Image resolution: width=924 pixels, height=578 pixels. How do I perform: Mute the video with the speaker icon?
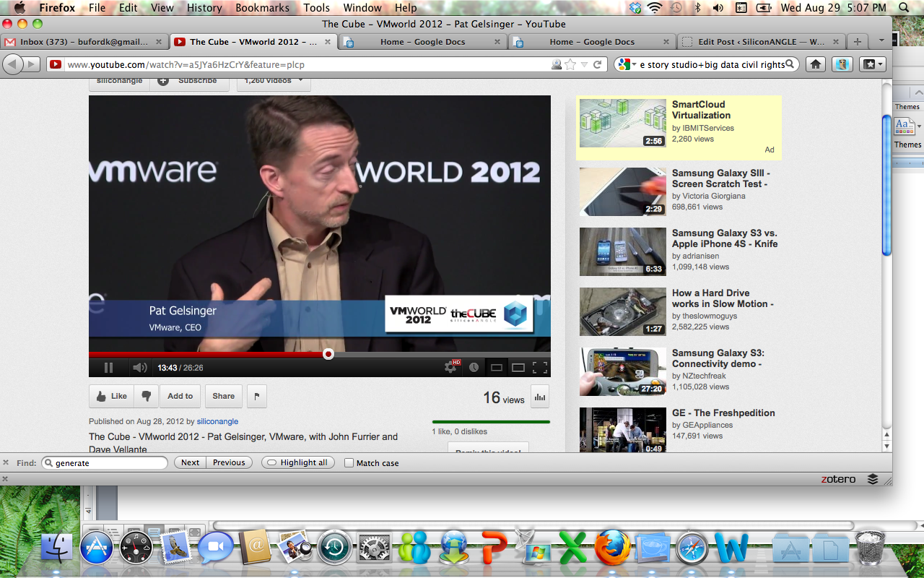[x=139, y=368]
